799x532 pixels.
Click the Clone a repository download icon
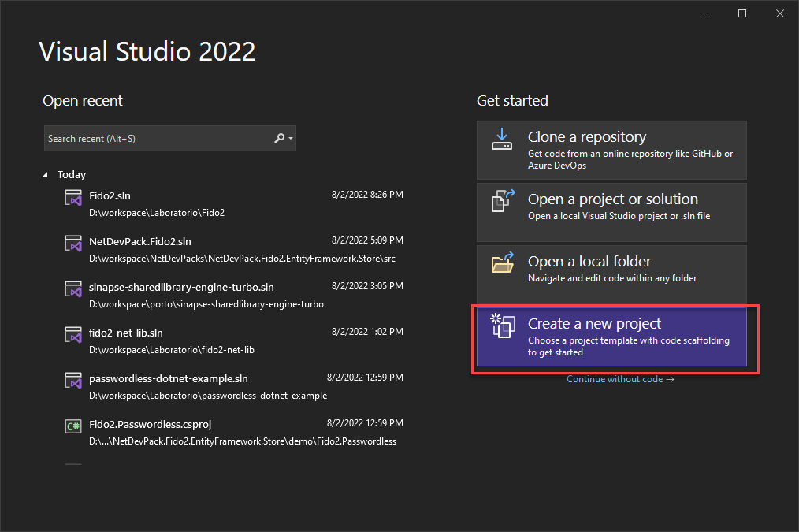point(502,140)
